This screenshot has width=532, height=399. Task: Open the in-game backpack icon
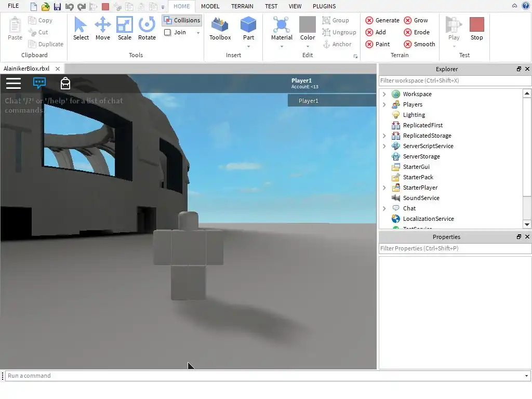point(65,83)
